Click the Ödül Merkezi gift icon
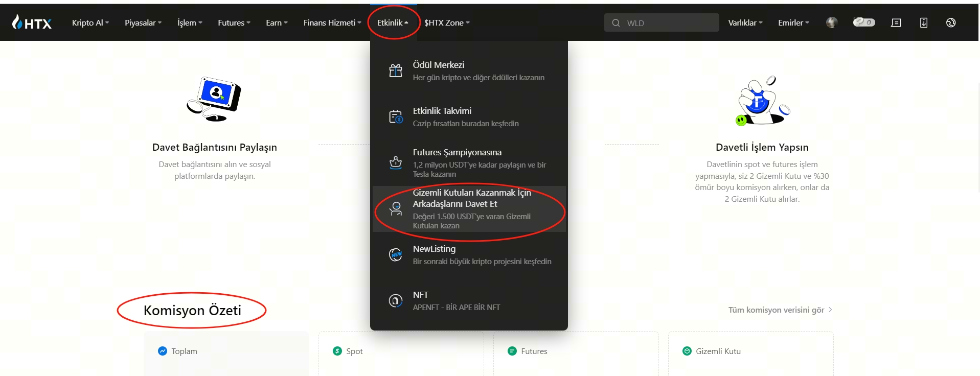Screen dimensions: 980x376 coord(396,70)
